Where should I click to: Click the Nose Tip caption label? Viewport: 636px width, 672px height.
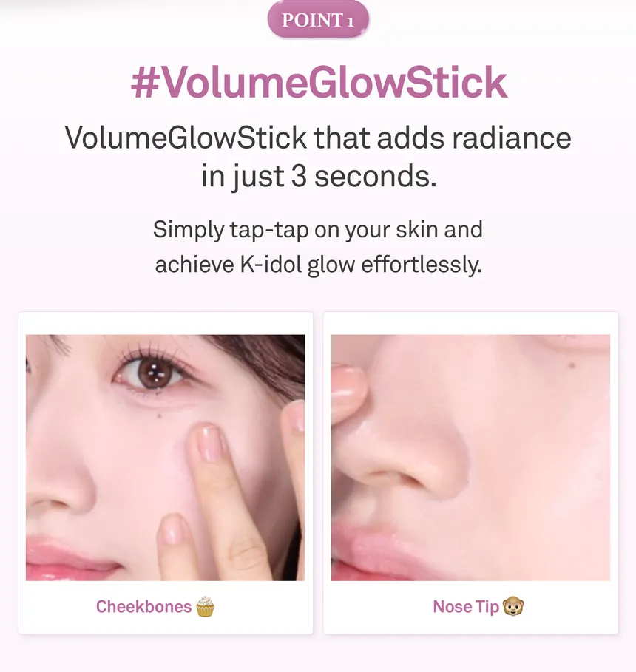[466, 606]
